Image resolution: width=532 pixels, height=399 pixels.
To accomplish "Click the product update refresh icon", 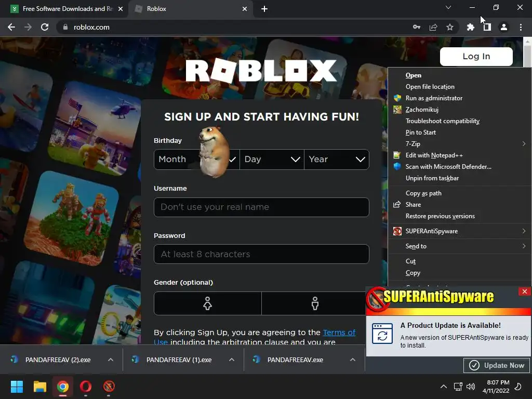I will click(382, 334).
